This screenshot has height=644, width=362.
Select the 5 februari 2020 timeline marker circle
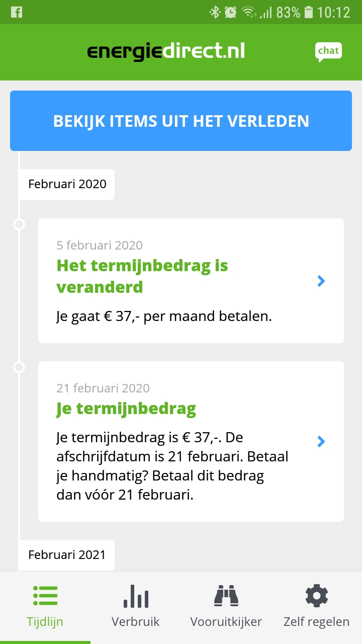pyautogui.click(x=19, y=224)
